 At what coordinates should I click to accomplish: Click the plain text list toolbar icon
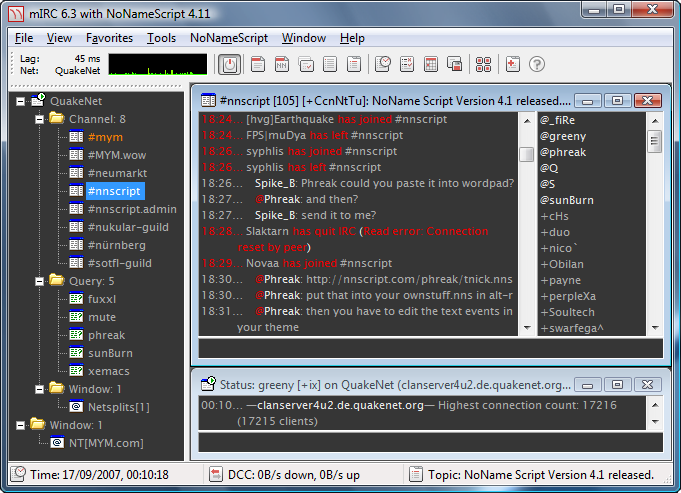click(x=330, y=64)
